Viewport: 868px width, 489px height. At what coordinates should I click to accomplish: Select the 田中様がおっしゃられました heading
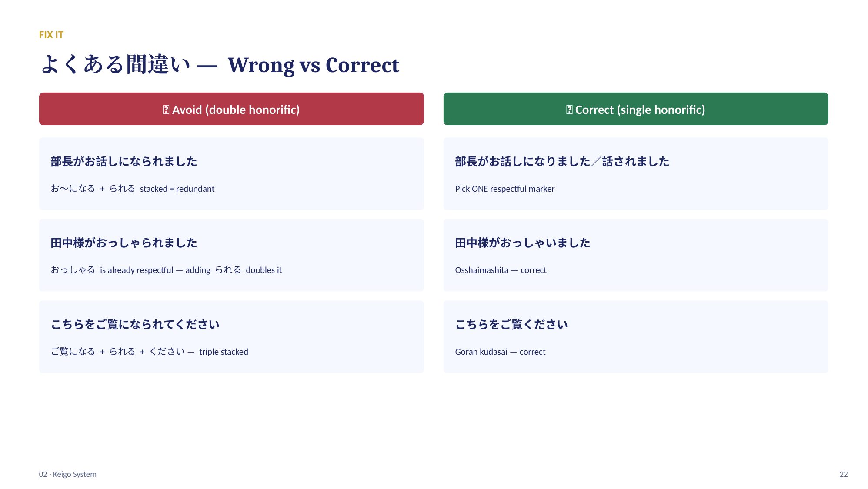click(124, 243)
